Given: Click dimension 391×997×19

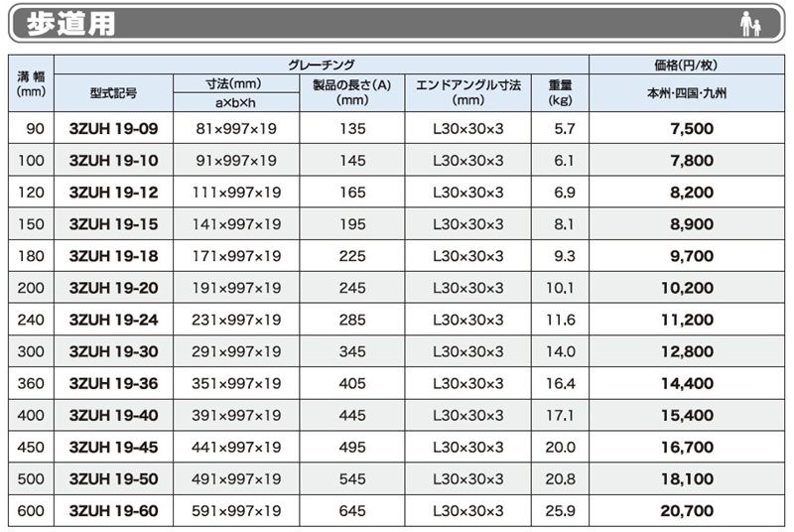Looking at the screenshot, I should click(x=236, y=416).
